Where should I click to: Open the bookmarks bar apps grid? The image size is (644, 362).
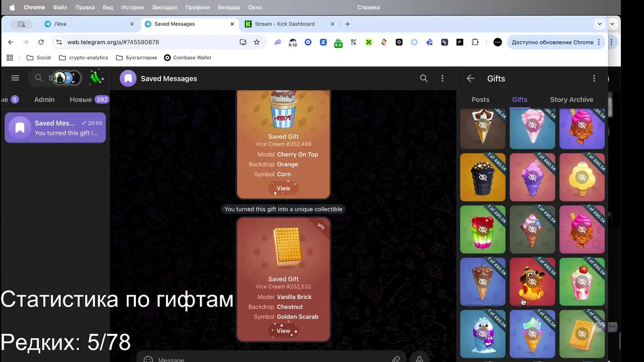pos(10,57)
